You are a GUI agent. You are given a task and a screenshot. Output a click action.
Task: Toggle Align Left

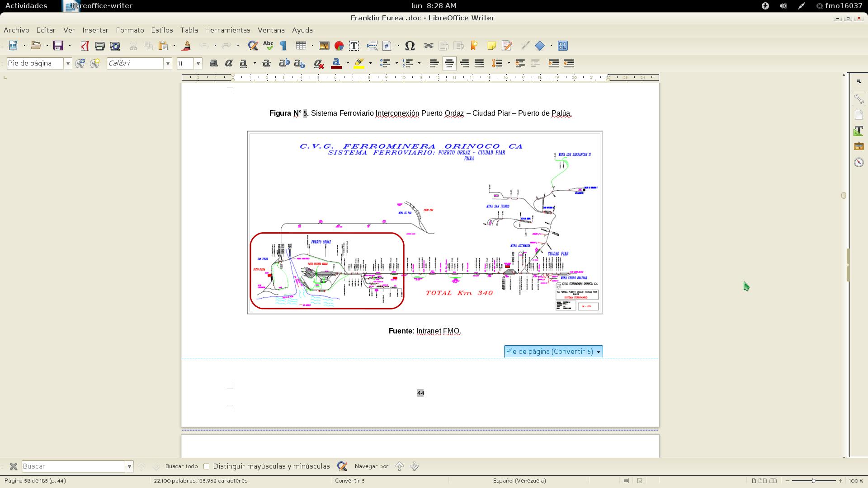[434, 63]
